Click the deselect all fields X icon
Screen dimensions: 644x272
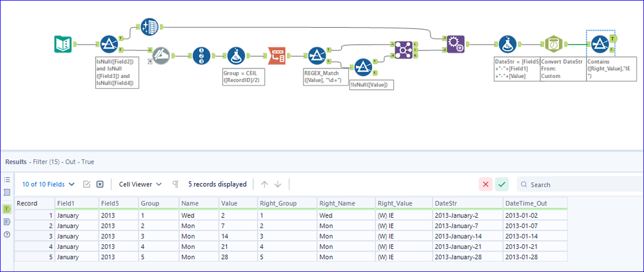click(100, 184)
